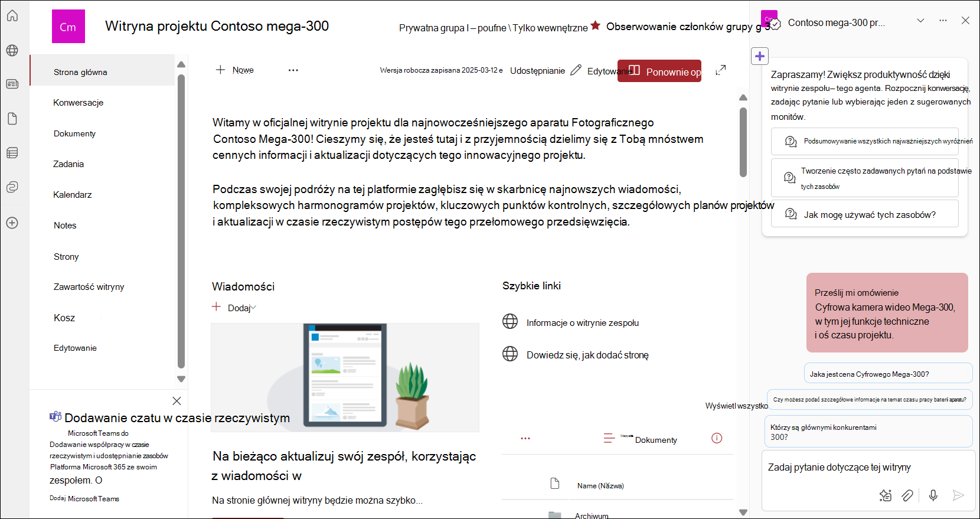Screen dimensions: 980x519
Task: Click the news article illustration thumbnail
Action: click(345, 377)
